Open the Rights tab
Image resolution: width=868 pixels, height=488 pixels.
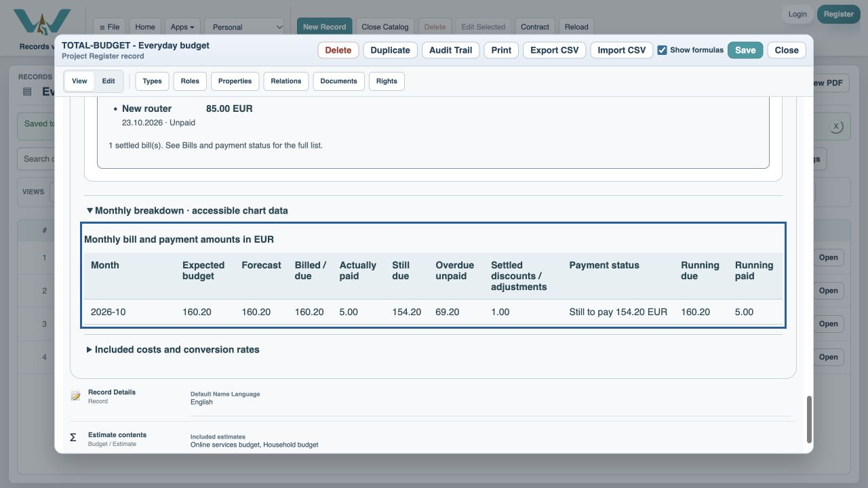pos(387,81)
